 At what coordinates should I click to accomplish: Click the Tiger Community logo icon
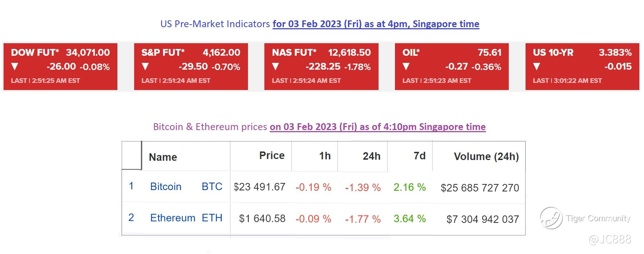point(551,218)
